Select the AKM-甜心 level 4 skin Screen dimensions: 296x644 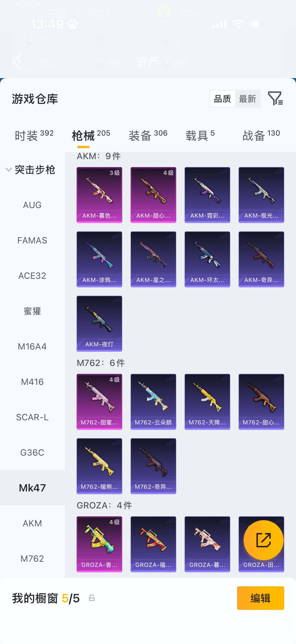(153, 195)
